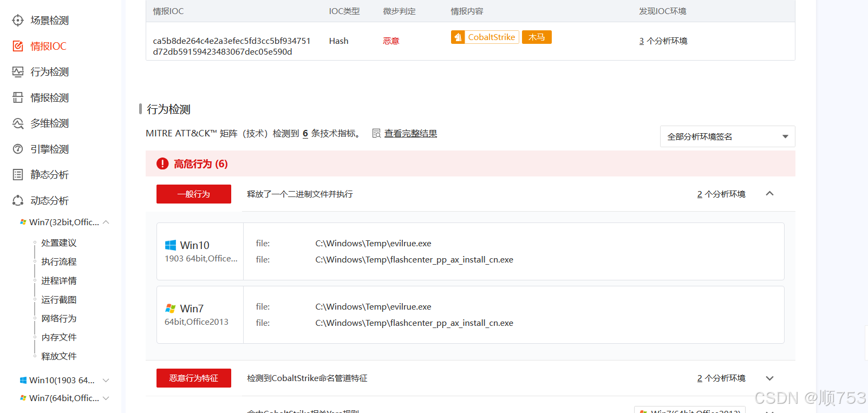Click the 发现IOC环境 column header
Image resolution: width=868 pixels, height=413 pixels.
tap(663, 11)
